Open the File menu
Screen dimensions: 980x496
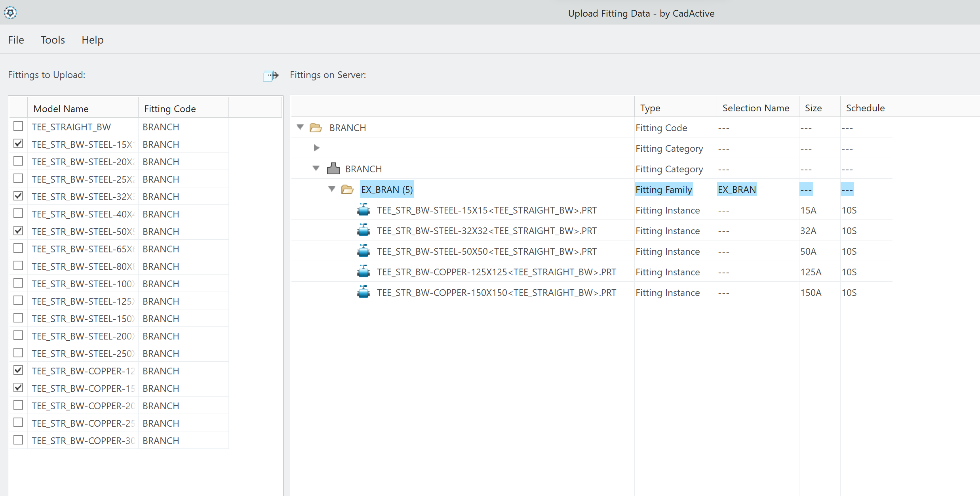coord(16,40)
